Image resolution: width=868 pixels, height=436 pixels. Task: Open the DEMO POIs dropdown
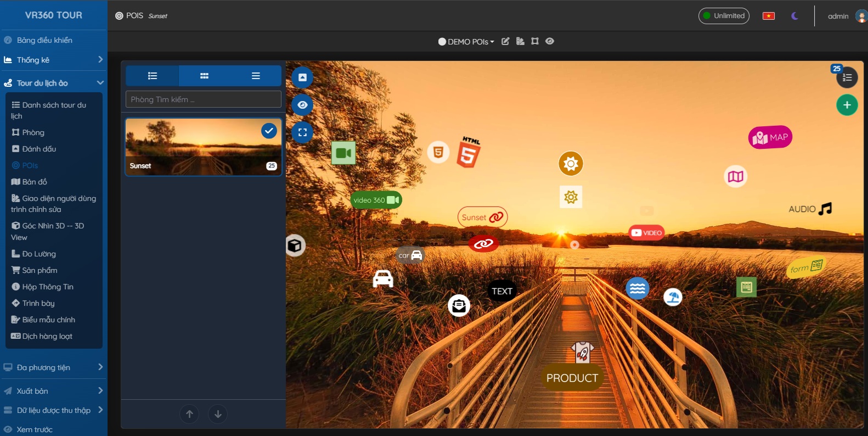(466, 42)
